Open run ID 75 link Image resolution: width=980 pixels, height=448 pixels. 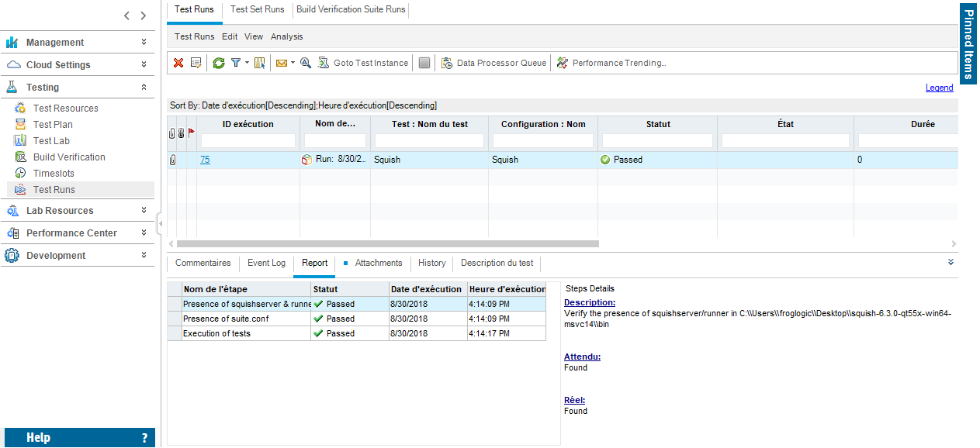click(x=205, y=160)
